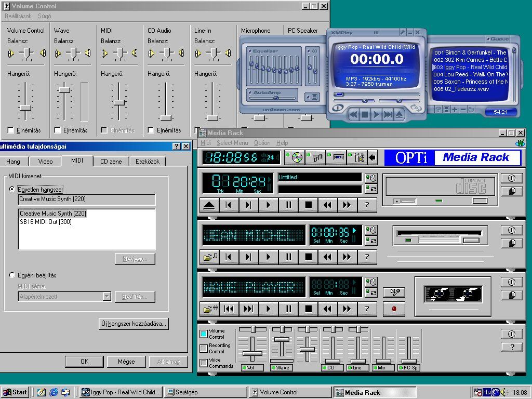This screenshot has height=399, width=532.
Task: Toggle the Volume Control mixer mode box
Action: [204, 334]
